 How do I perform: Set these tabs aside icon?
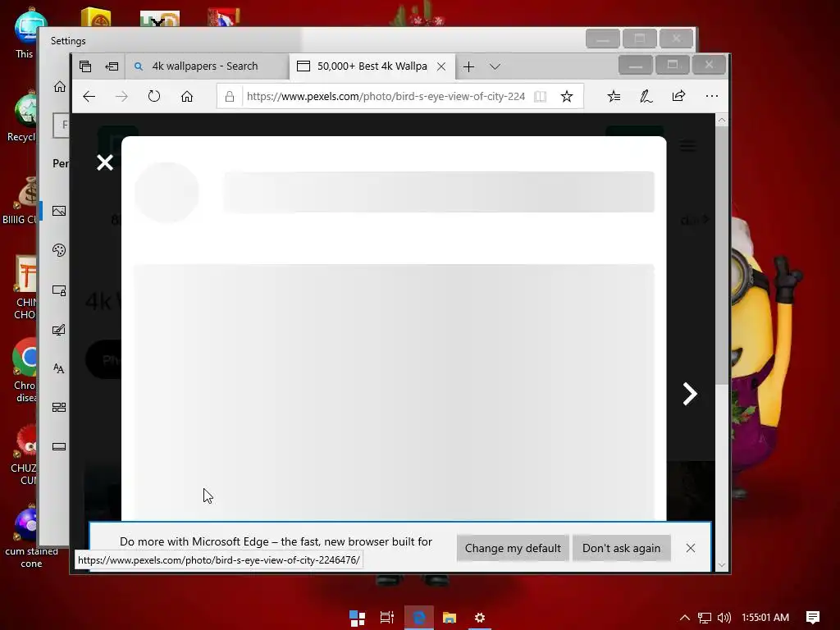112,66
